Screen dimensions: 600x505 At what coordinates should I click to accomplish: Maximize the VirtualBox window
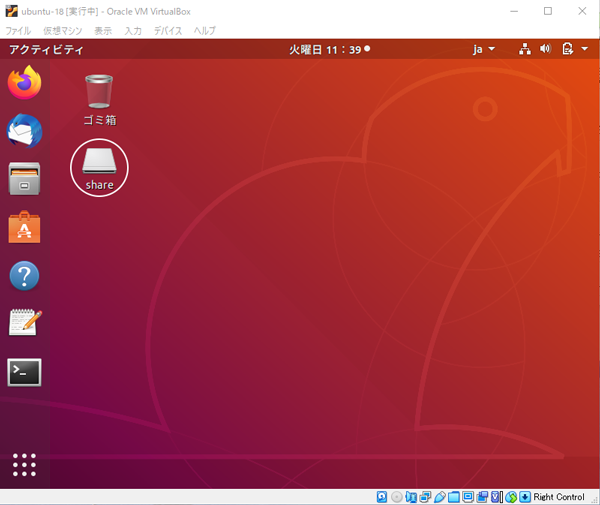(x=548, y=11)
